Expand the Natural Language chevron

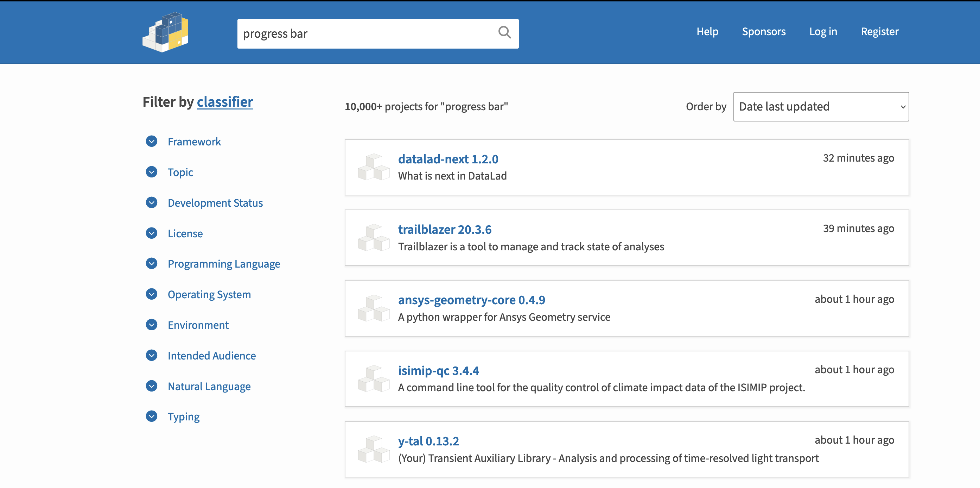click(152, 386)
